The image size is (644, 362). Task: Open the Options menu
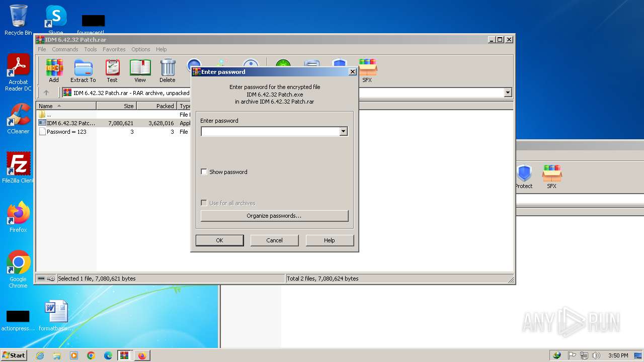click(141, 49)
